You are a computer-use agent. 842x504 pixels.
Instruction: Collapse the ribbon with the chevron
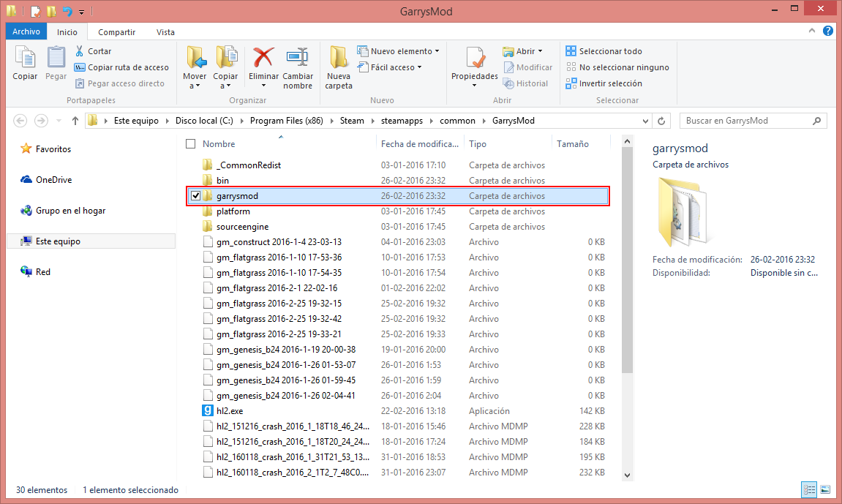(x=811, y=31)
